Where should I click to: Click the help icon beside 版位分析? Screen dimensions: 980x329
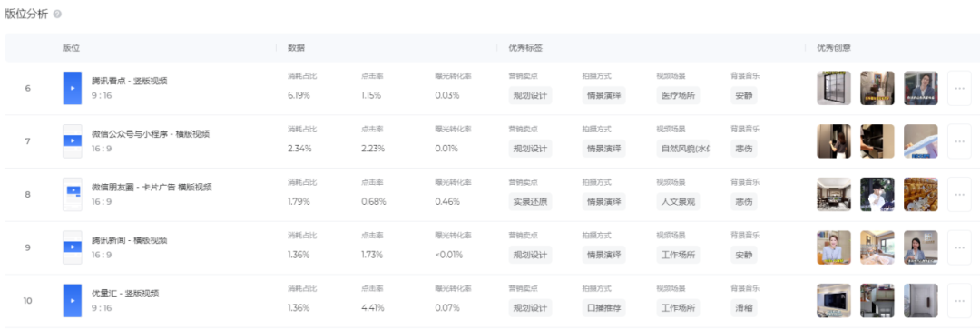pos(57,14)
